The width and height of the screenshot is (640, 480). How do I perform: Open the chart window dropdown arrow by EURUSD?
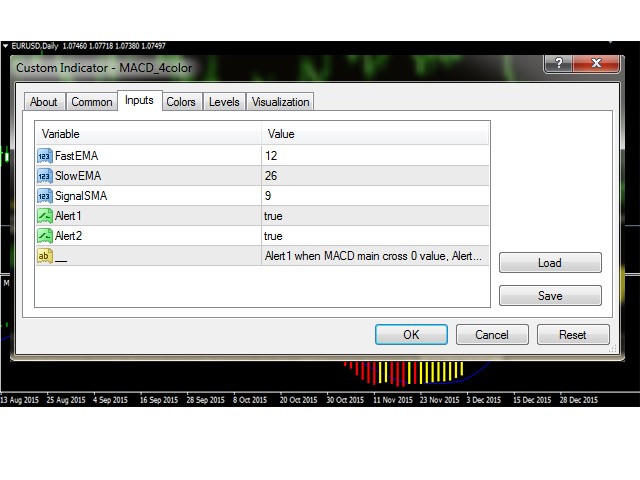tap(5, 46)
